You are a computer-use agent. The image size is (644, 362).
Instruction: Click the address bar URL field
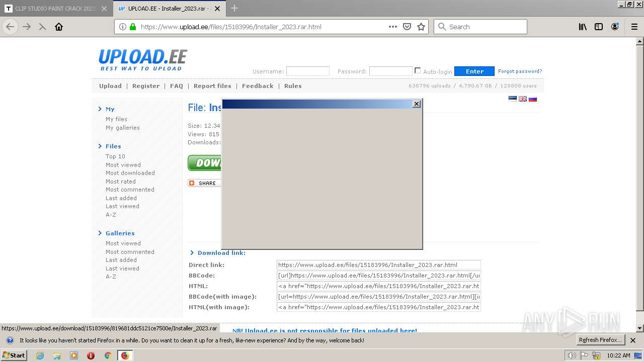pyautogui.click(x=262, y=27)
